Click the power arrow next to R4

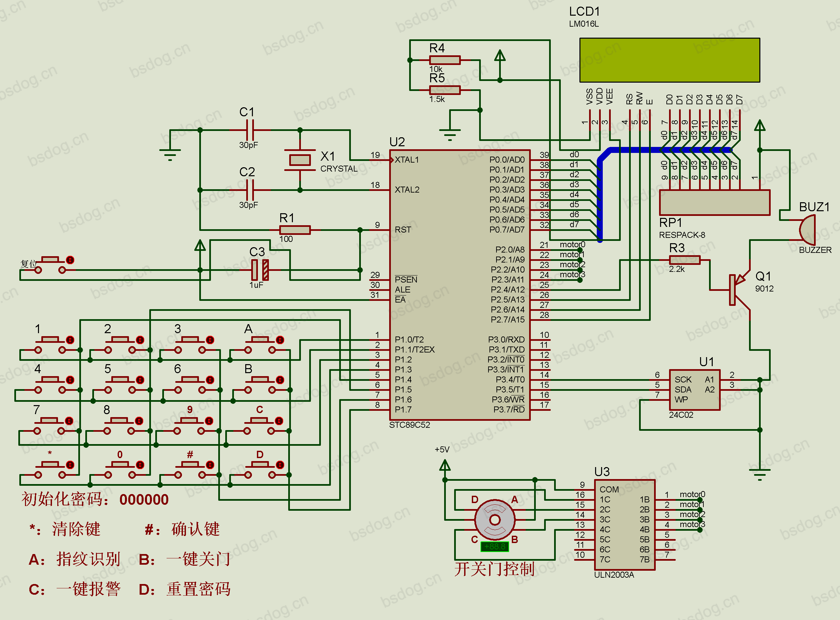click(499, 56)
